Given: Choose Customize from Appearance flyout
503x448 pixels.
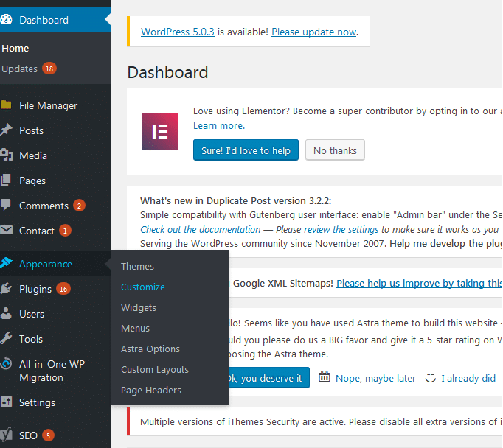Looking at the screenshot, I should click(143, 287).
